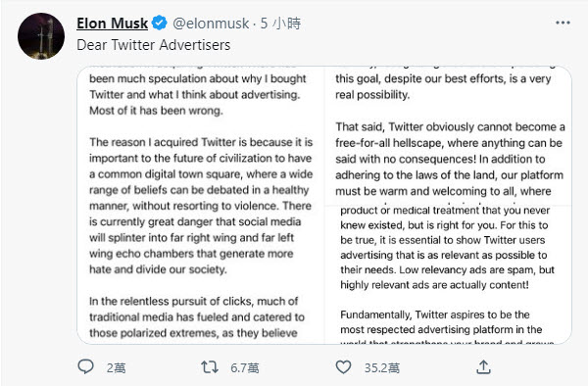Viewport: 588px width, 386px height.
Task: Open the left letter image beginning 'been much speculation'
Action: pyautogui.click(x=201, y=205)
